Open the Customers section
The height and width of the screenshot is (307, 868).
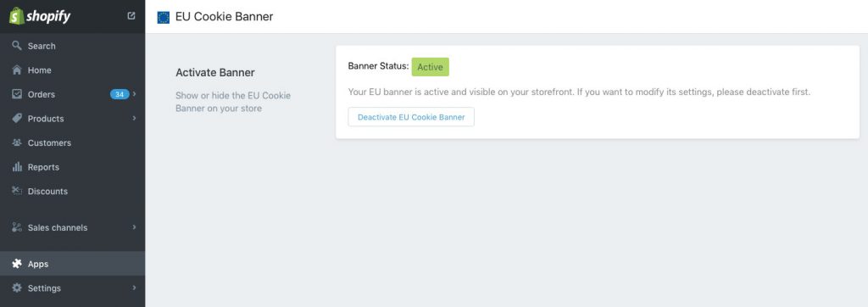click(73, 143)
